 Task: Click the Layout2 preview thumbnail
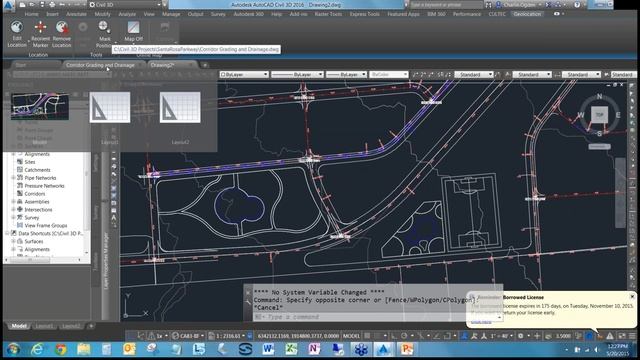tap(180, 107)
